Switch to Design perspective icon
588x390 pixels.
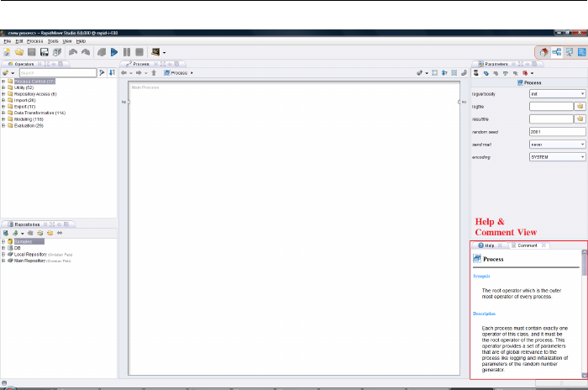pyautogui.click(x=556, y=52)
